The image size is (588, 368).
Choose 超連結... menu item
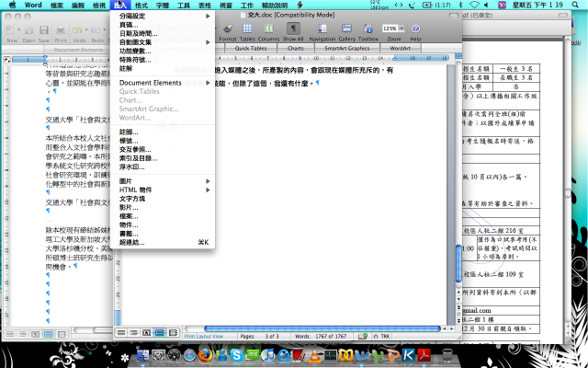point(164,242)
